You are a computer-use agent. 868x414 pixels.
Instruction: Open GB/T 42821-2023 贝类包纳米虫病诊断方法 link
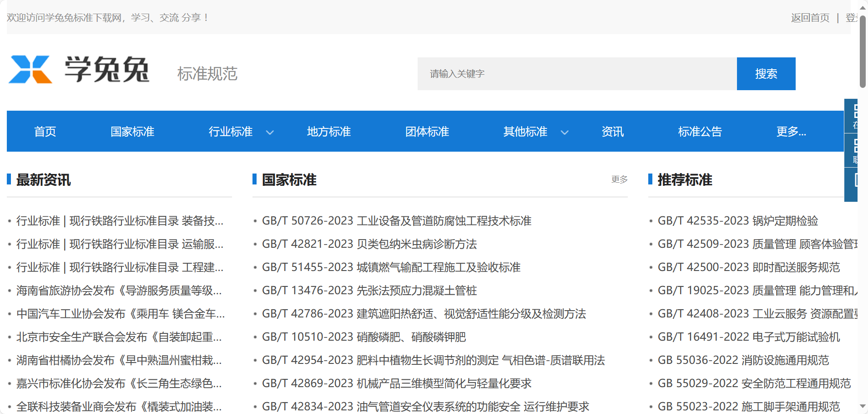click(369, 244)
